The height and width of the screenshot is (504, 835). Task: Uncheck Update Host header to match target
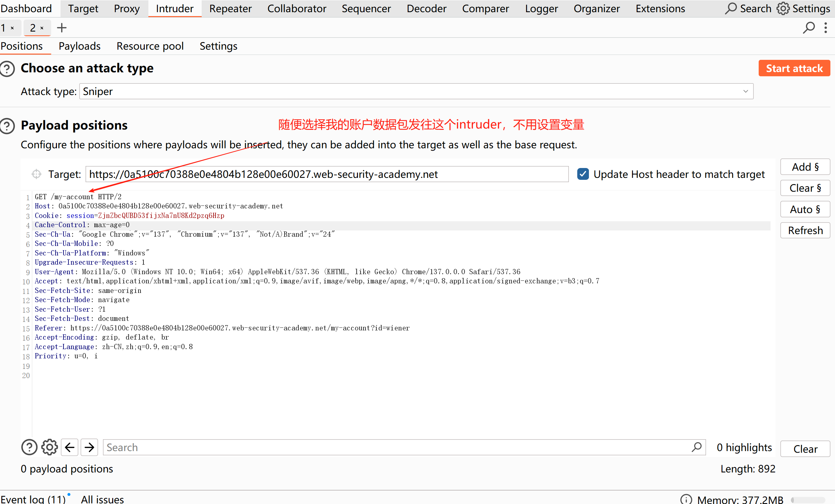coord(583,174)
